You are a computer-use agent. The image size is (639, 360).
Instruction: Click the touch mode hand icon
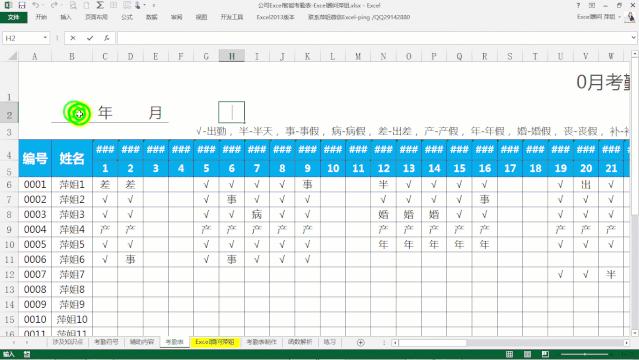pyautogui.click(x=138, y=5)
